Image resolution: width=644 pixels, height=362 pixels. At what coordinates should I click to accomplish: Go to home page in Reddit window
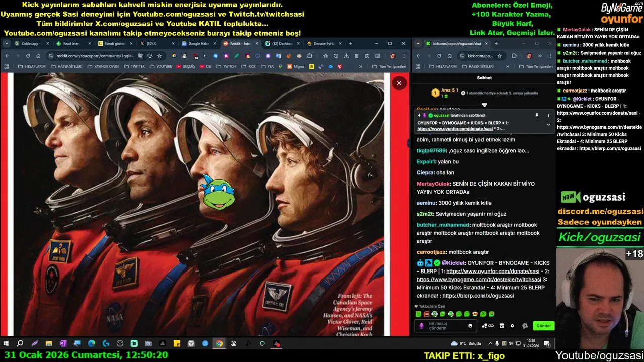point(38,56)
